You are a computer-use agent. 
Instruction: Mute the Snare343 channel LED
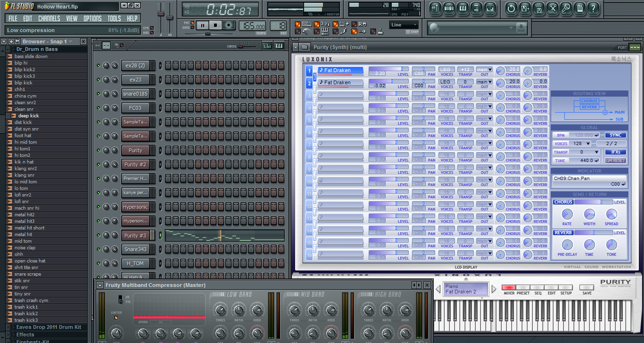click(99, 249)
